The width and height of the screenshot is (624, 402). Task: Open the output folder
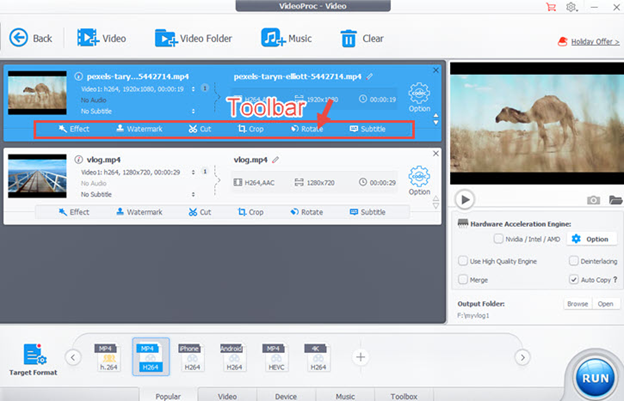(605, 304)
